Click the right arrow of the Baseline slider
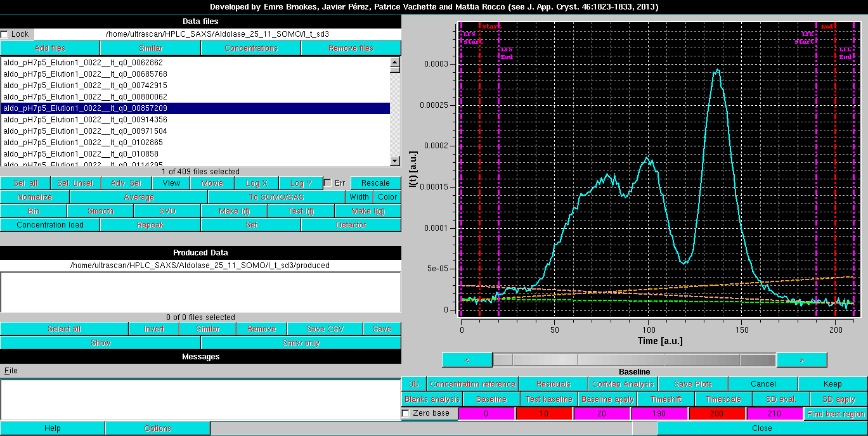The height and width of the screenshot is (436, 868). 801,359
